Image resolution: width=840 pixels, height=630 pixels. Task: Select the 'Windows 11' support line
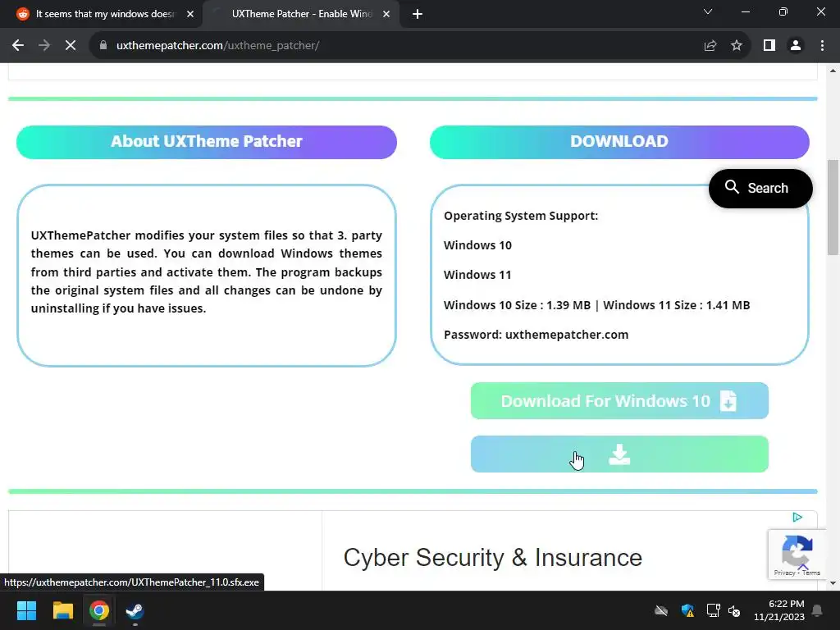pos(477,275)
